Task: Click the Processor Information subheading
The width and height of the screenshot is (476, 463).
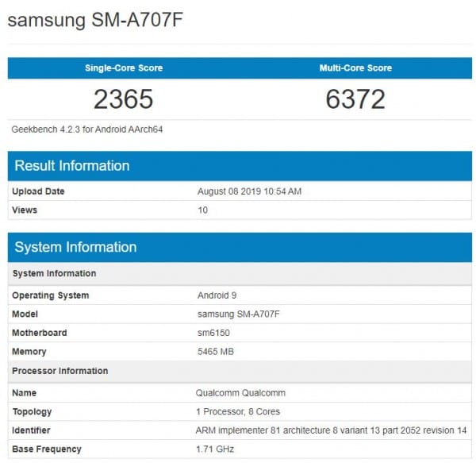Action: tap(59, 371)
